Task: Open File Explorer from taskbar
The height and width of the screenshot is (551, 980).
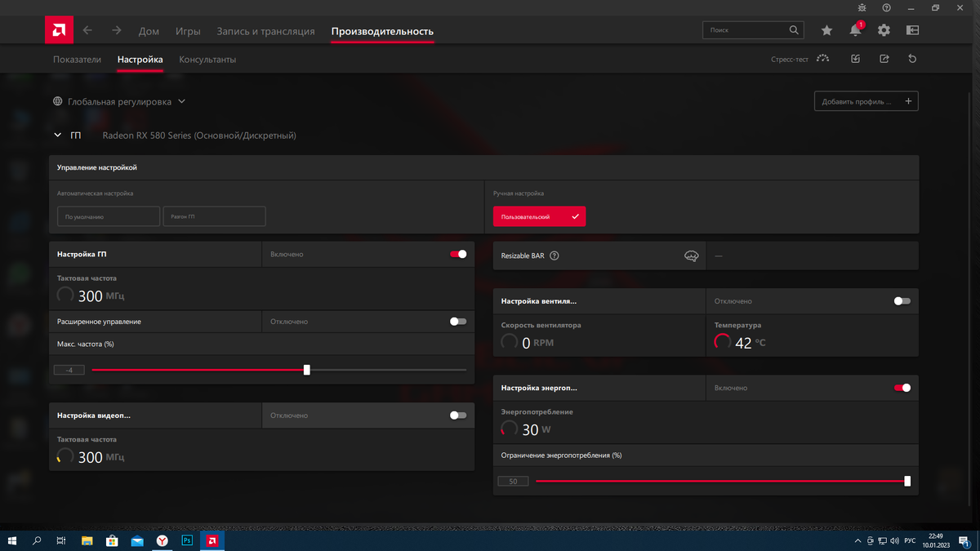Action: 87,540
